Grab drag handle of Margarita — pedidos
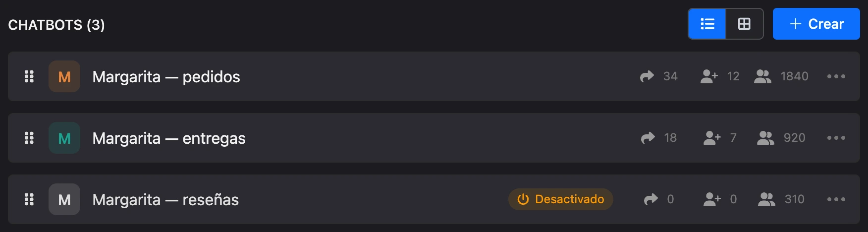Screen dimensions: 868x232 coord(29,76)
